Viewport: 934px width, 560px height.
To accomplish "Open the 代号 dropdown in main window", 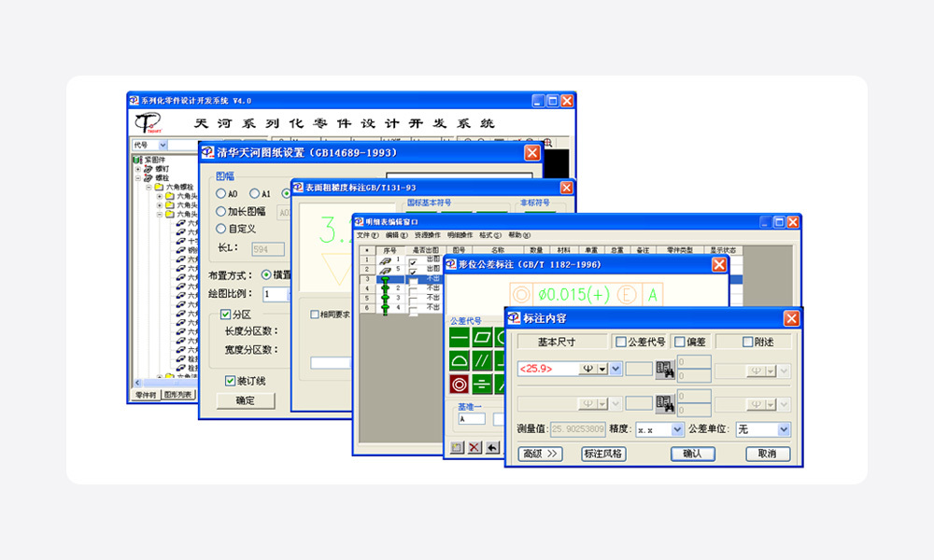I will click(163, 145).
